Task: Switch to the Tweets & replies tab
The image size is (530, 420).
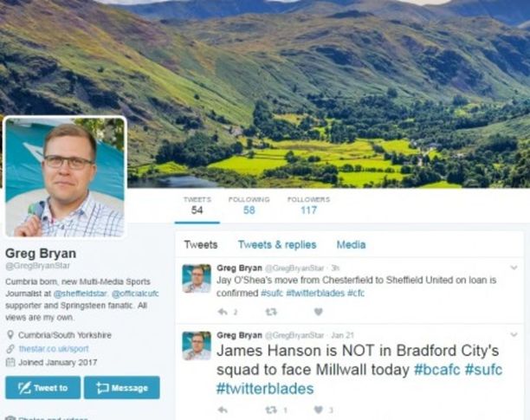Action: click(277, 244)
